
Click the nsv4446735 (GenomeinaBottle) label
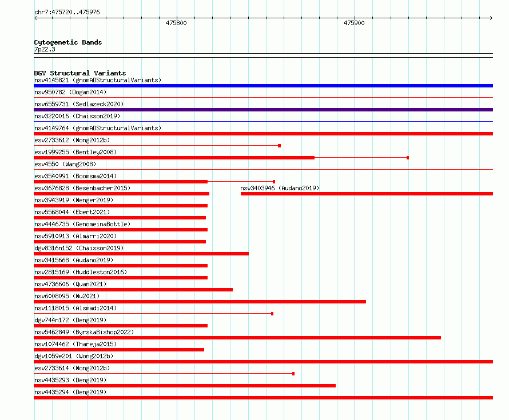point(82,224)
